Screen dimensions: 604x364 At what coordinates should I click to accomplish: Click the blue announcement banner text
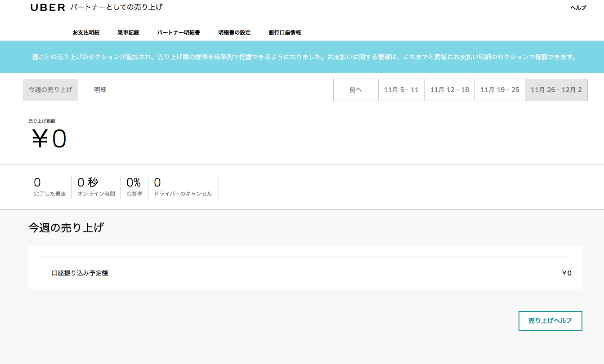(304, 57)
